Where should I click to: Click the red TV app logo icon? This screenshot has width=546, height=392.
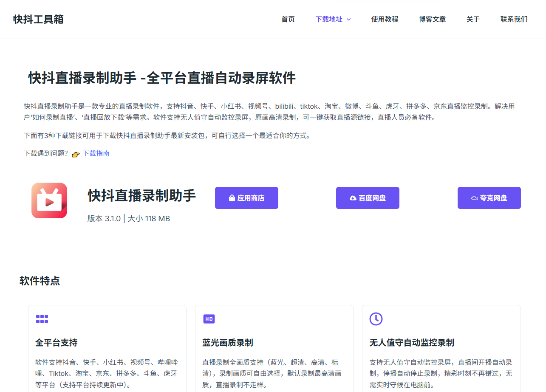click(x=49, y=200)
